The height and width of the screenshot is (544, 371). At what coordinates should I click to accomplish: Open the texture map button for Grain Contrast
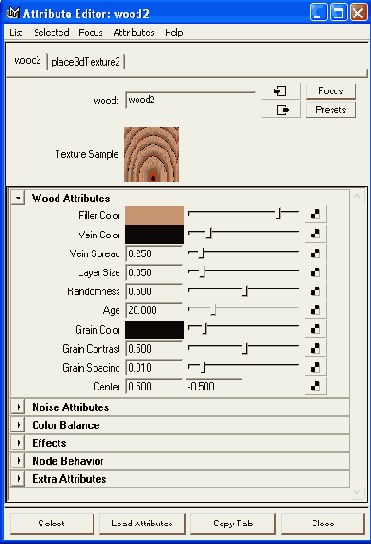(x=315, y=348)
